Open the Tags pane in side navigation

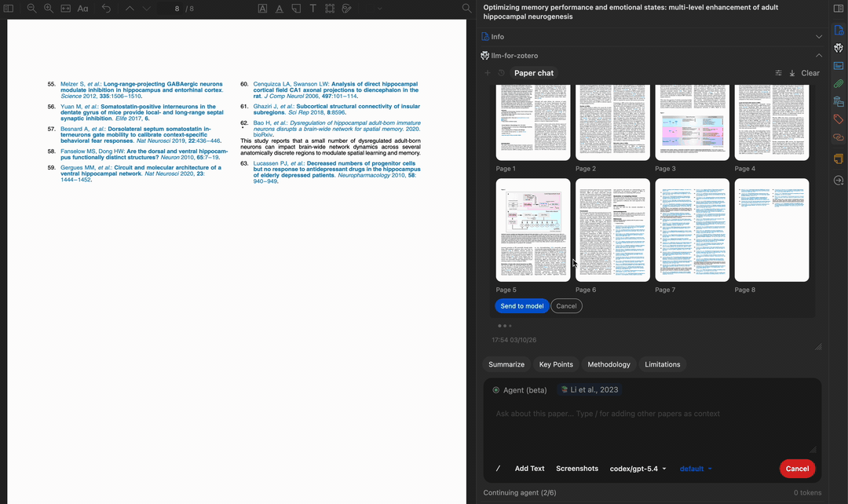838,119
